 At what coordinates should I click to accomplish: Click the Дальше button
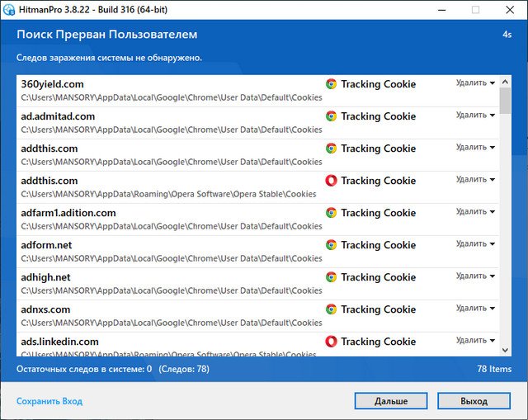click(391, 401)
